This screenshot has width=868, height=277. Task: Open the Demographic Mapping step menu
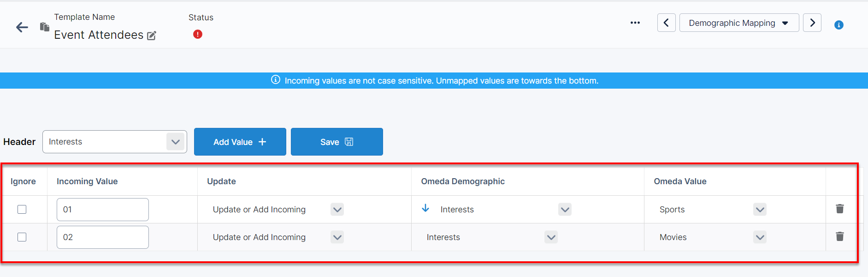tap(739, 23)
